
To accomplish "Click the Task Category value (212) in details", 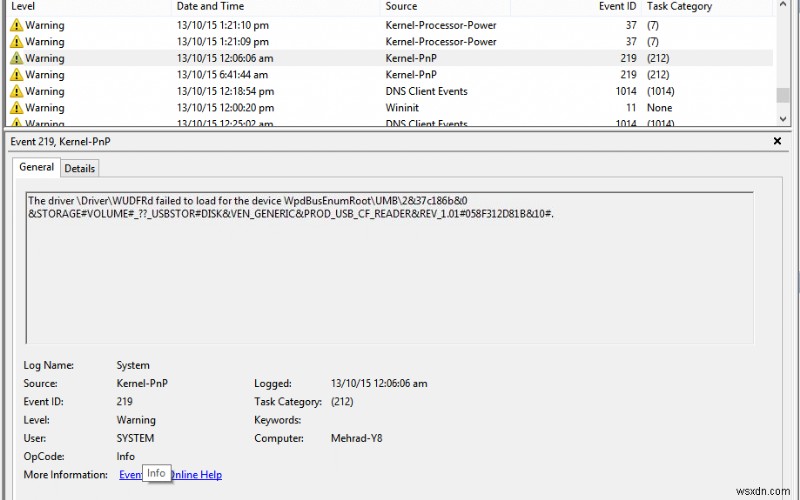I will (x=342, y=402).
